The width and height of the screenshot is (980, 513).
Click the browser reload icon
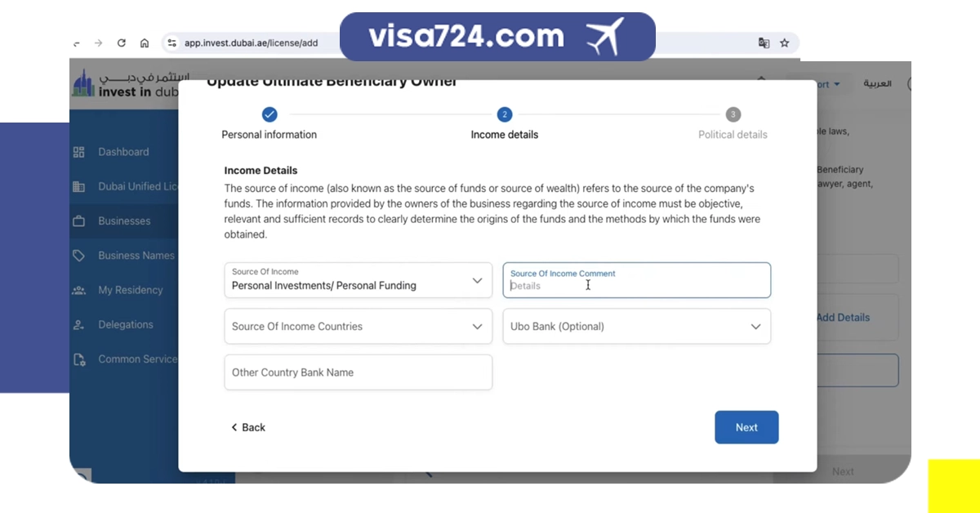tap(122, 43)
